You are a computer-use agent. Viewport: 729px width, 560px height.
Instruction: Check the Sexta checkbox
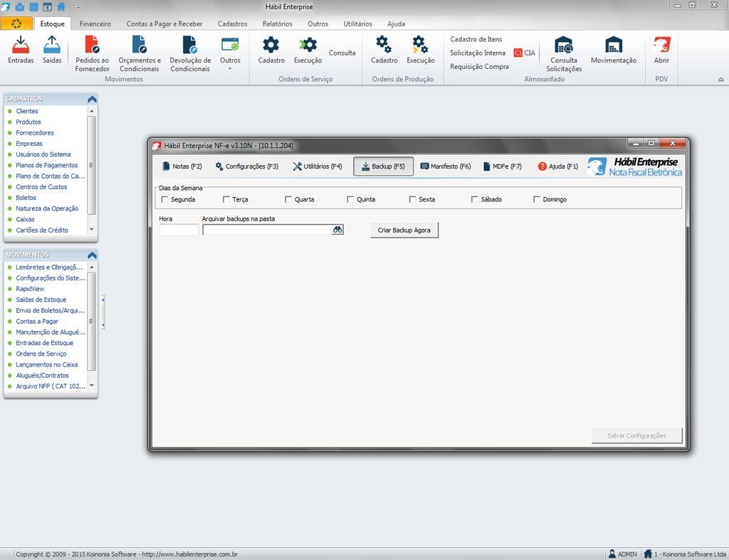coord(412,199)
